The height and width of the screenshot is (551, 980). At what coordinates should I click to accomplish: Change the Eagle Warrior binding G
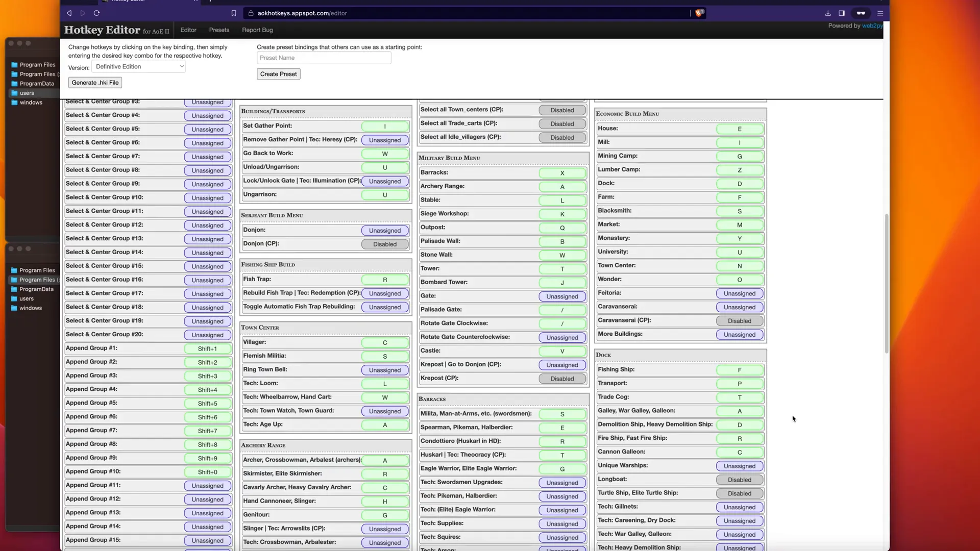pos(562,469)
